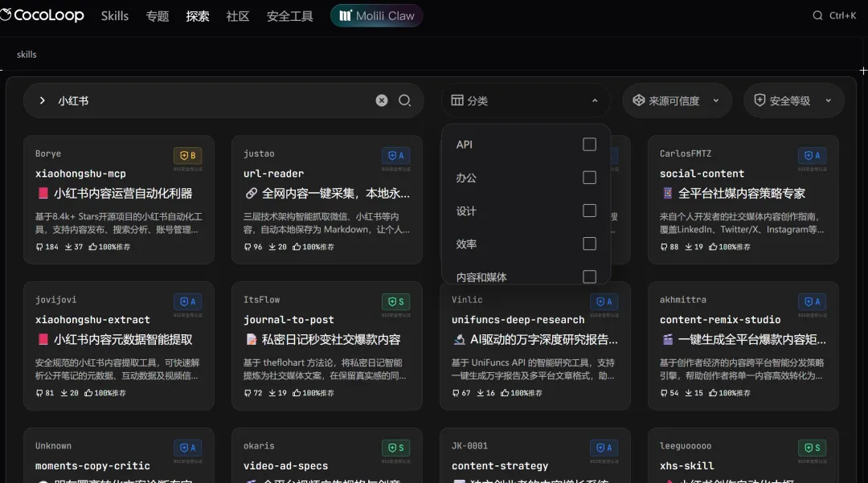The image size is (868, 483).
Task: Click the S badge on video-ad-specs
Action: (395, 448)
